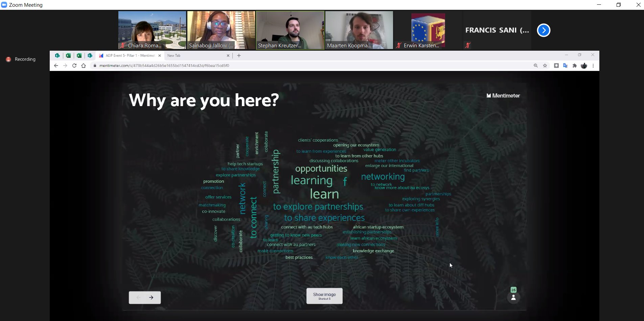Open a new browser tab with plus
This screenshot has width=644, height=321.
(239, 55)
